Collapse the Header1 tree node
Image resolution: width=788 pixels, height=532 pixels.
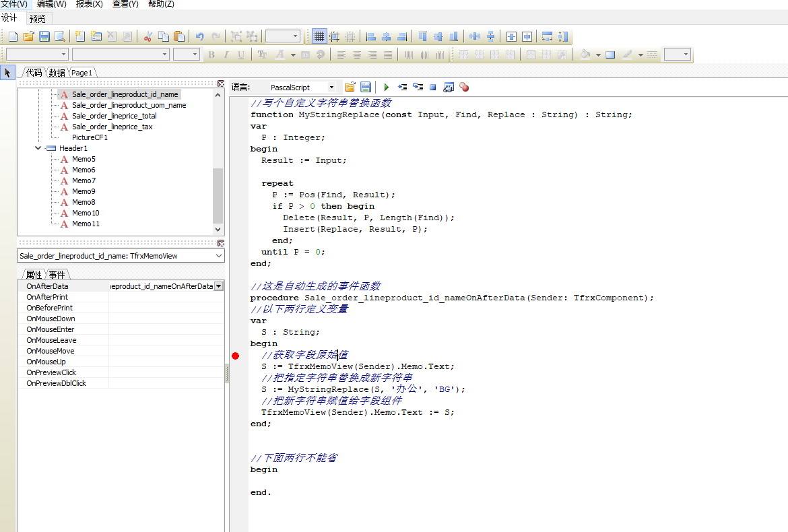pyautogui.click(x=38, y=148)
